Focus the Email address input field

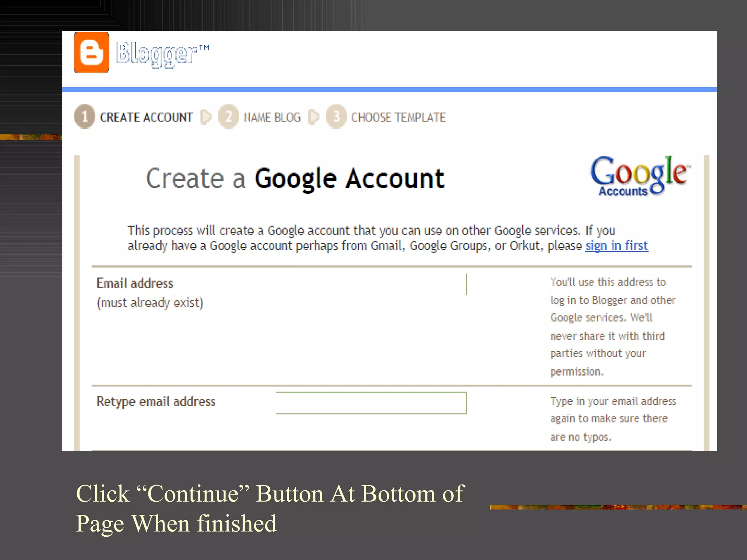(x=371, y=284)
